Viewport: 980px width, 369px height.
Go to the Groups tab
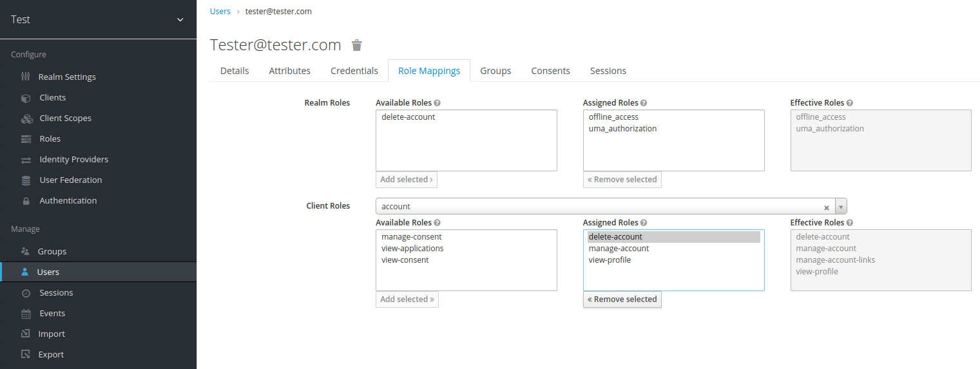coord(495,71)
